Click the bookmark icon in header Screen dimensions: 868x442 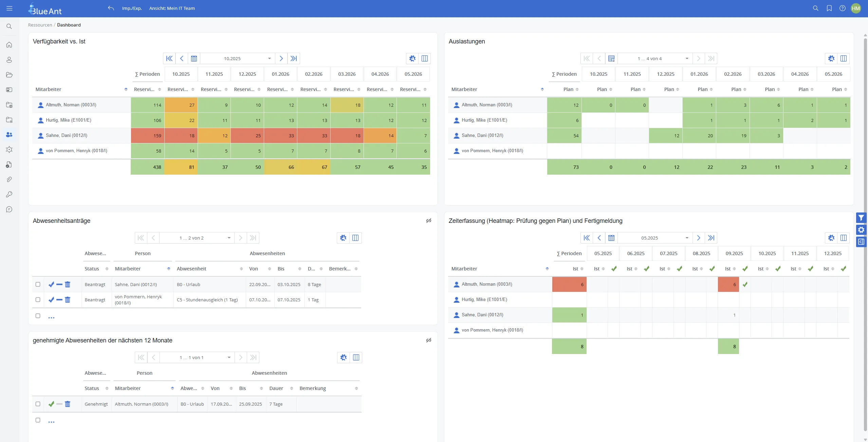tap(829, 8)
